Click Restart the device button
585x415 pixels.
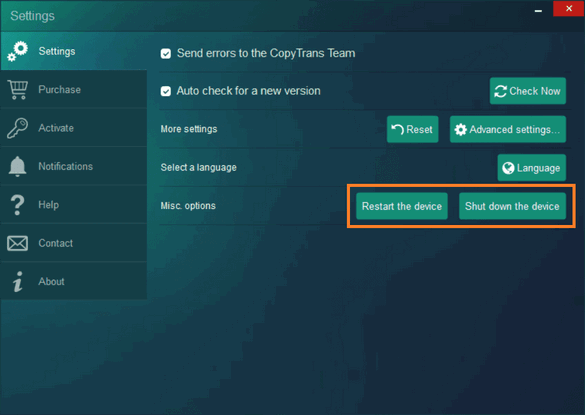tap(402, 206)
